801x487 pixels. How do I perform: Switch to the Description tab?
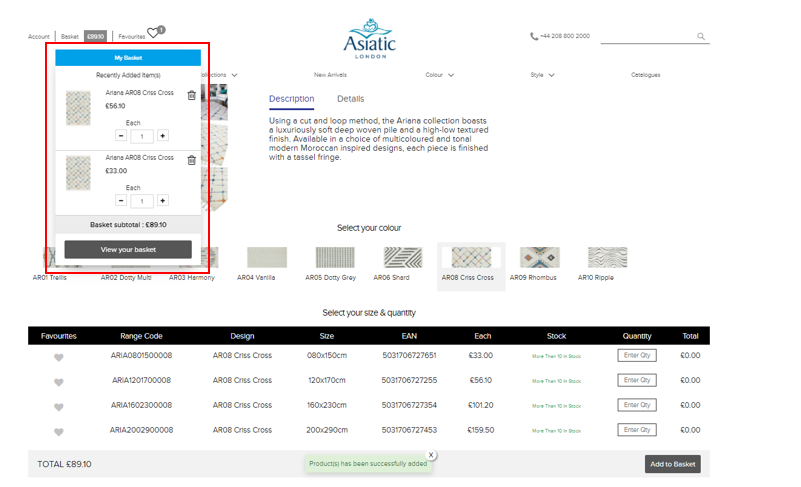click(292, 99)
